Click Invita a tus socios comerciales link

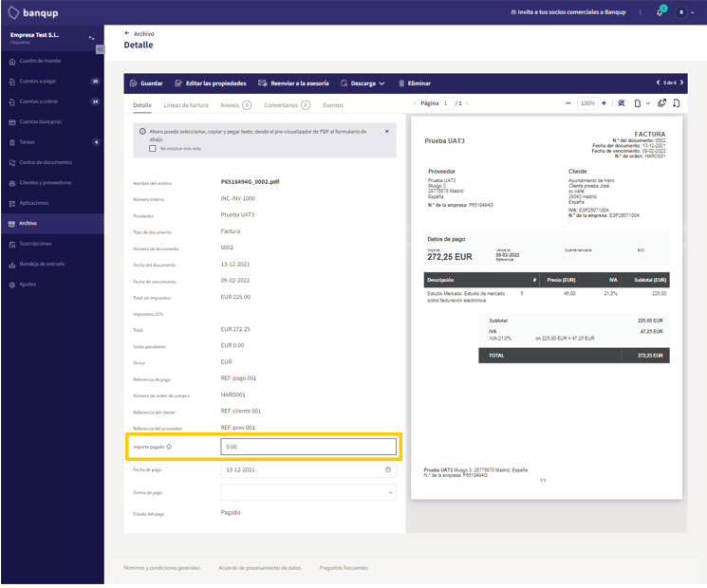(x=567, y=12)
